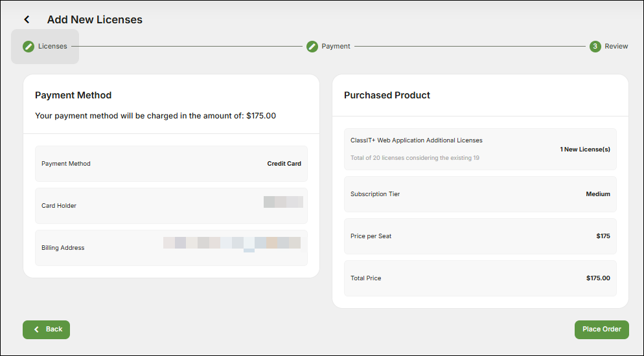Click the charged amount $175.00 sentence
The width and height of the screenshot is (644, 356).
point(155,116)
